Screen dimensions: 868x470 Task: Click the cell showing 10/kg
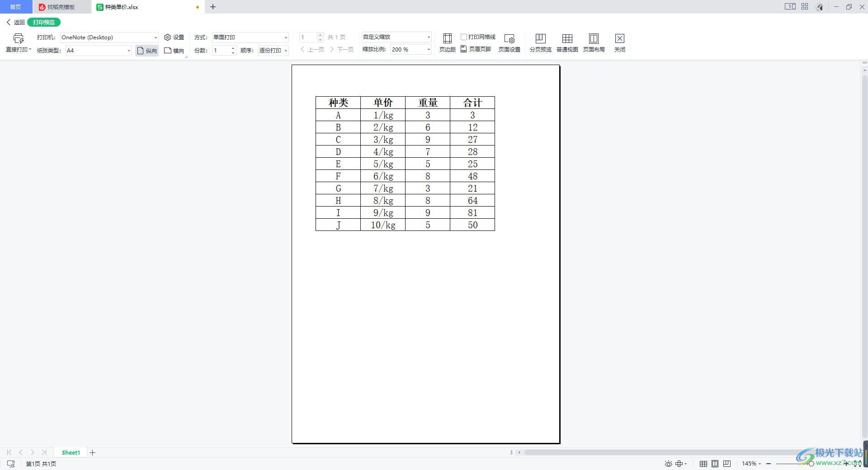383,225
